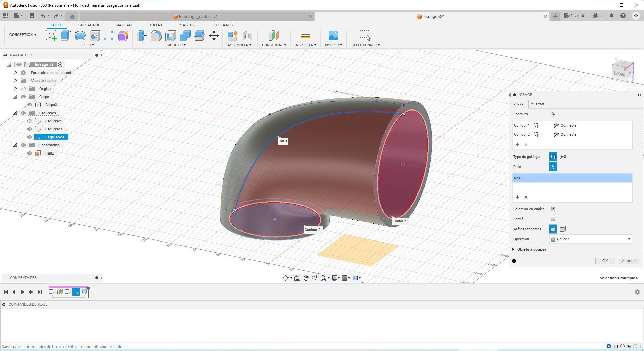
Task: Select the Rail 1 list row
Action: [572, 178]
